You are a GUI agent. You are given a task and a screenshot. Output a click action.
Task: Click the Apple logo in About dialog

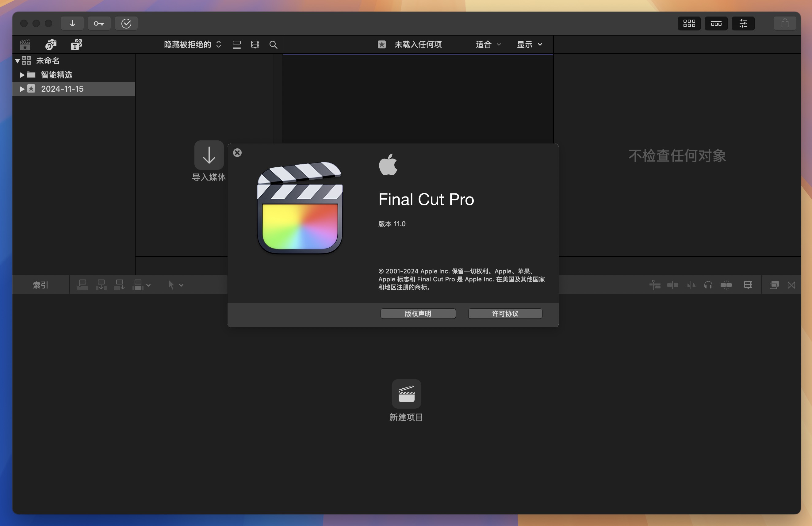coord(388,164)
